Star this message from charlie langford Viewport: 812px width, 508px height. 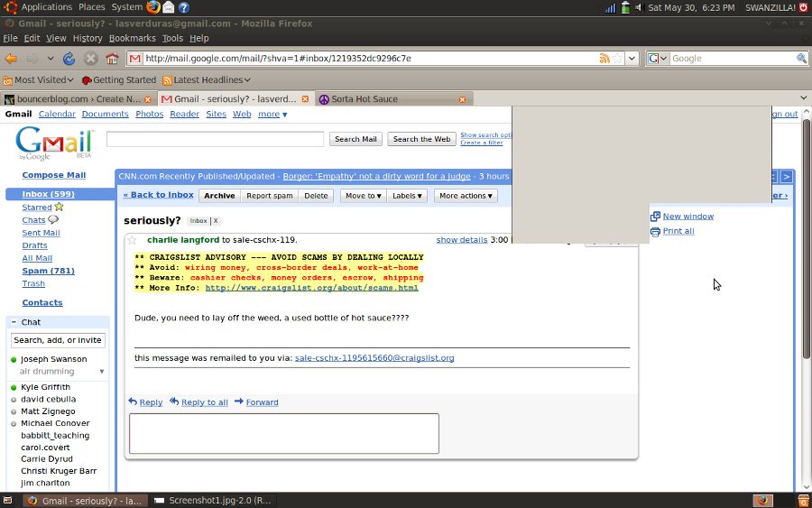(x=132, y=240)
